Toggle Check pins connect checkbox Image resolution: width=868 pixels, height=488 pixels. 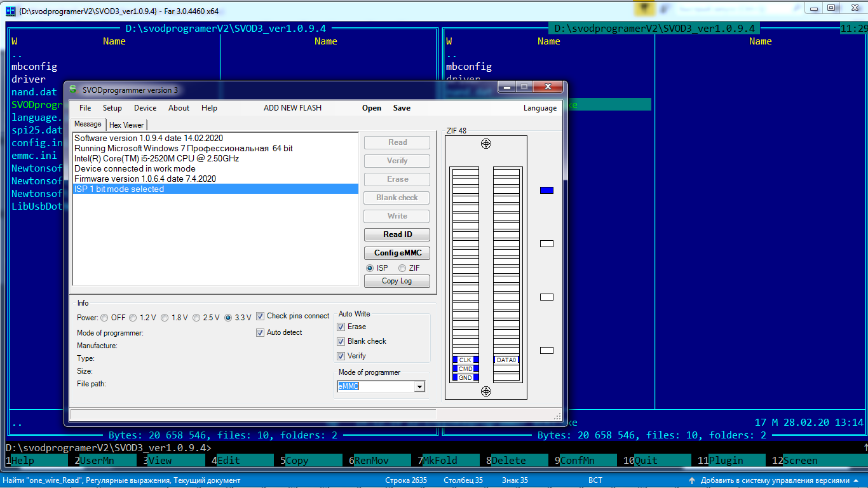pos(261,316)
